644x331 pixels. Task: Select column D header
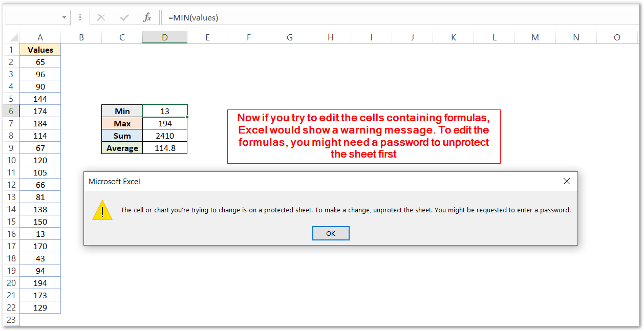pyautogui.click(x=164, y=37)
